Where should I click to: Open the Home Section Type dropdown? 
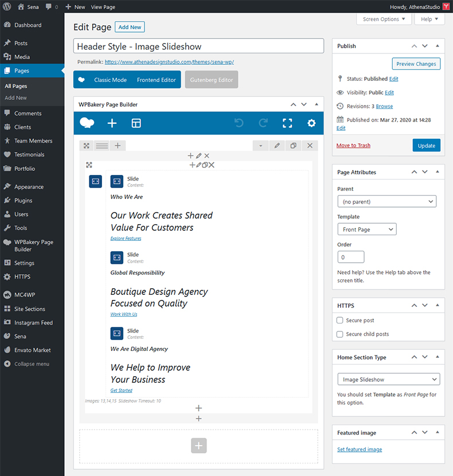(389, 379)
